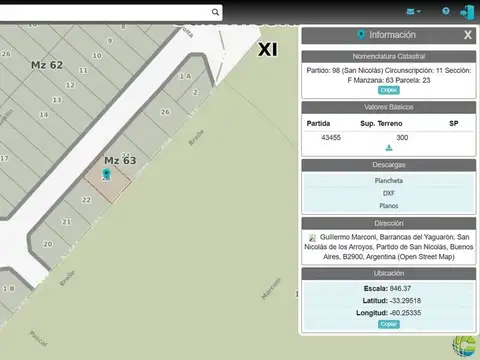Select parcel 10 in Mz 62

(97, 55)
